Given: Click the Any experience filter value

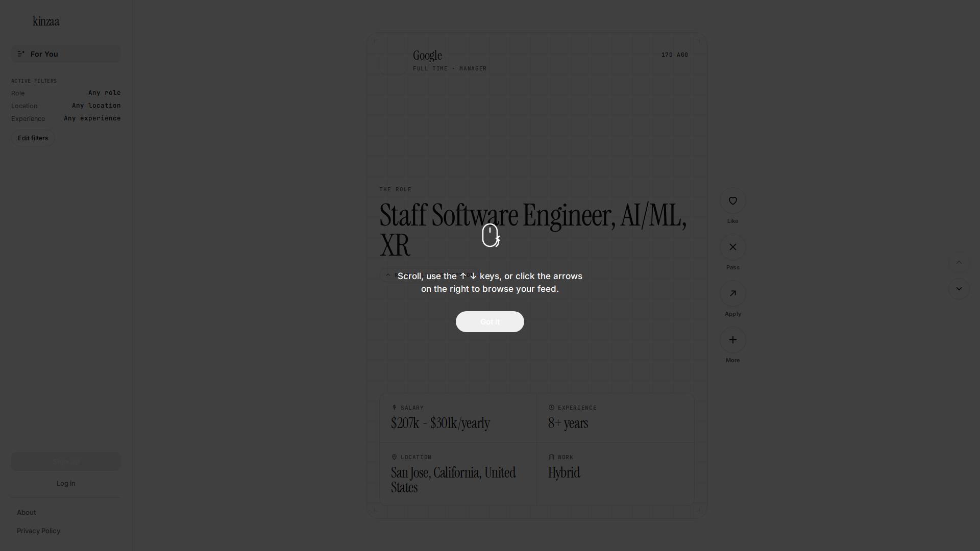Looking at the screenshot, I should click(92, 118).
